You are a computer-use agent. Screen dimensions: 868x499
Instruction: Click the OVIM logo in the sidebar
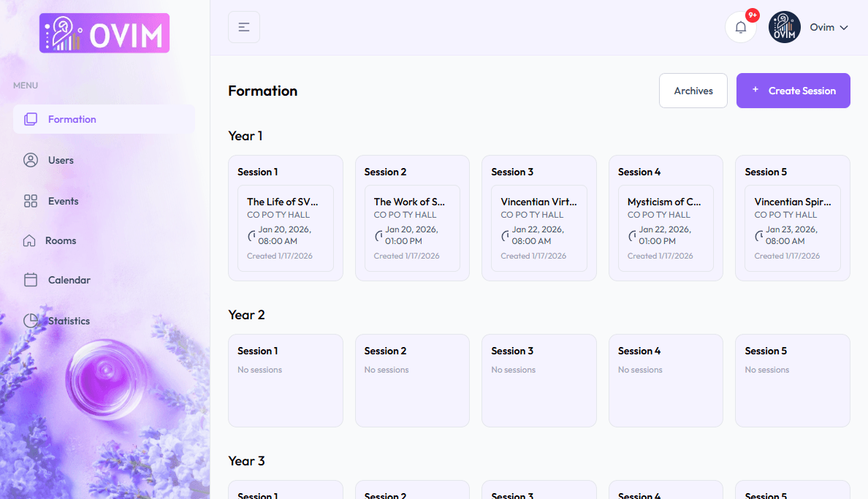[x=104, y=34]
